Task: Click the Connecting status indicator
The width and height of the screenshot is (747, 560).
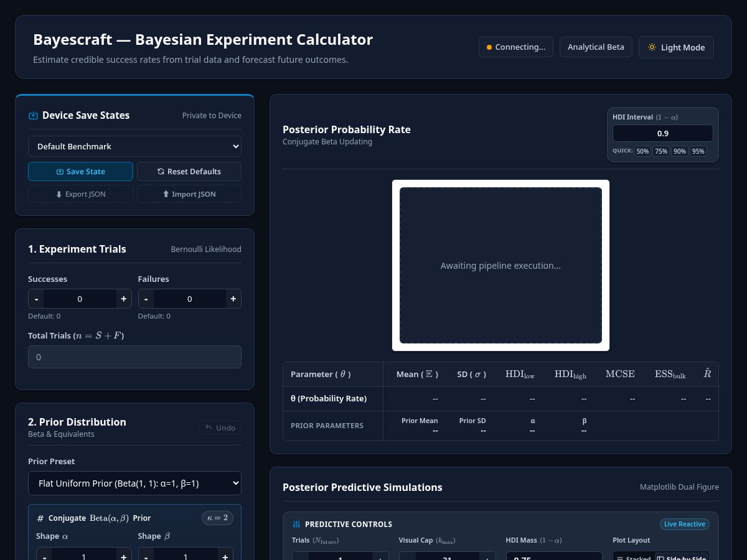Action: click(515, 47)
